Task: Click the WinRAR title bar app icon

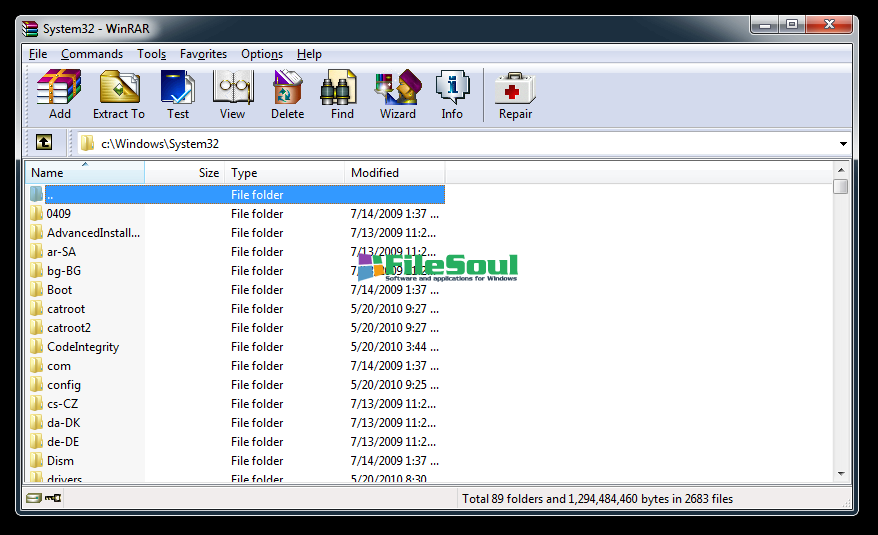Action: pos(30,29)
